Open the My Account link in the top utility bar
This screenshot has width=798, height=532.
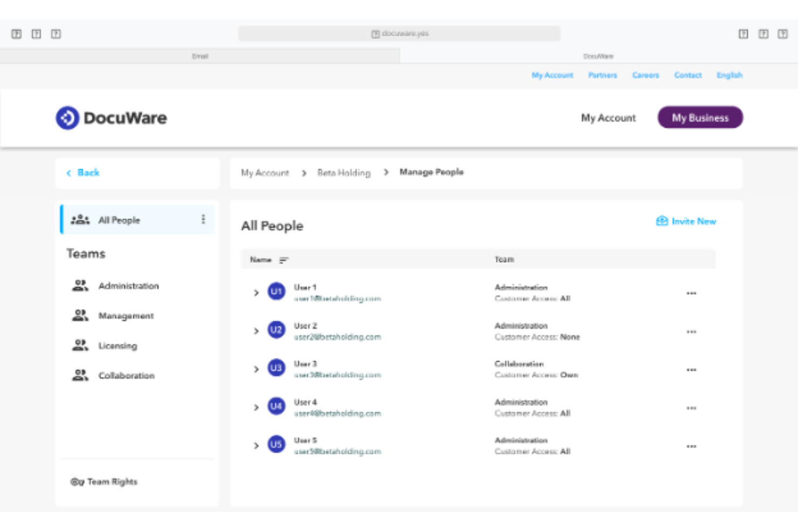pos(552,75)
